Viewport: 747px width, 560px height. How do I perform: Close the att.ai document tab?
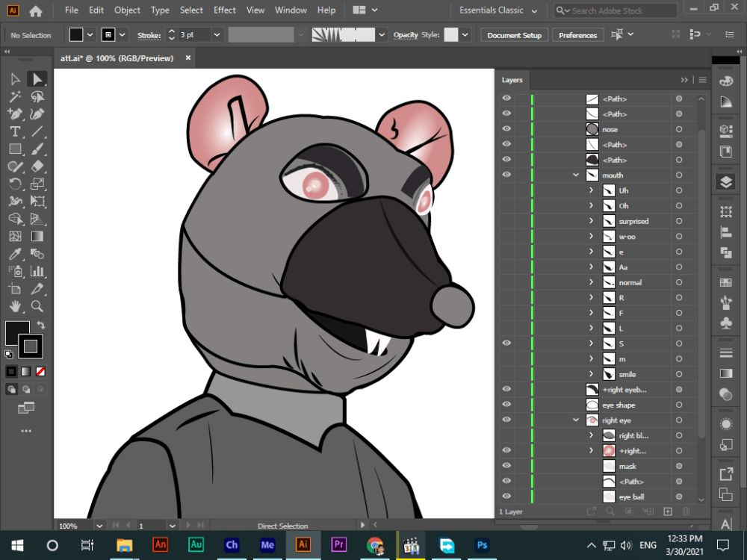[x=188, y=57]
